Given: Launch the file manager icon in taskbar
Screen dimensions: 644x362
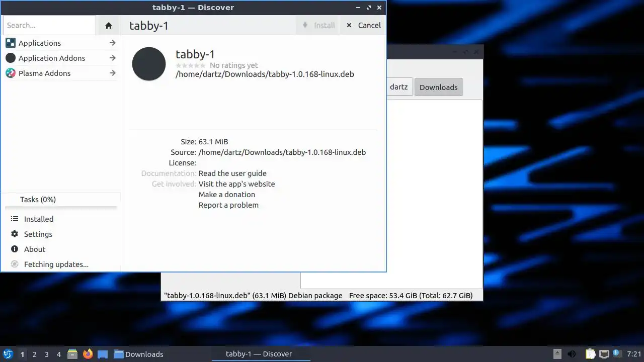Looking at the screenshot, I should [x=72, y=354].
